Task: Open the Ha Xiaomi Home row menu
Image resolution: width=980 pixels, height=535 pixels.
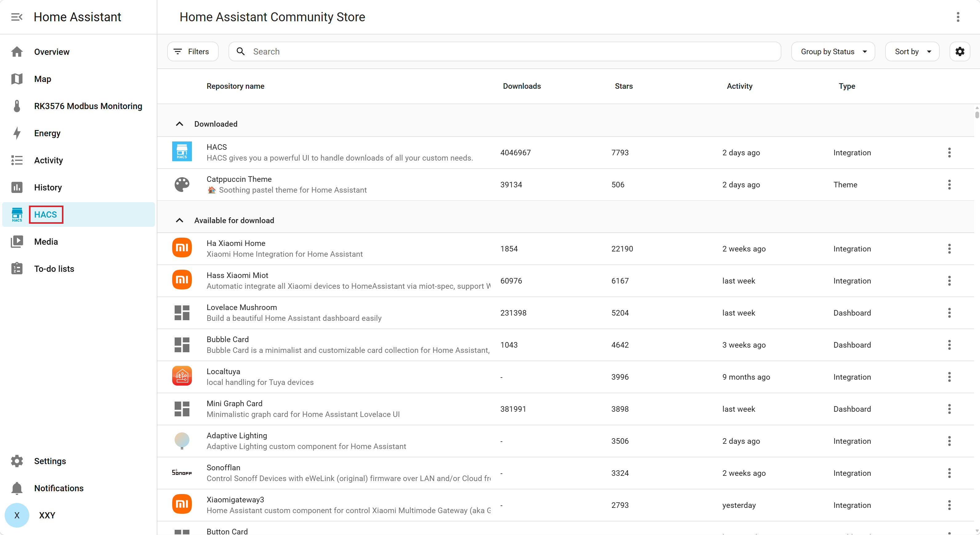Action: [x=949, y=249]
